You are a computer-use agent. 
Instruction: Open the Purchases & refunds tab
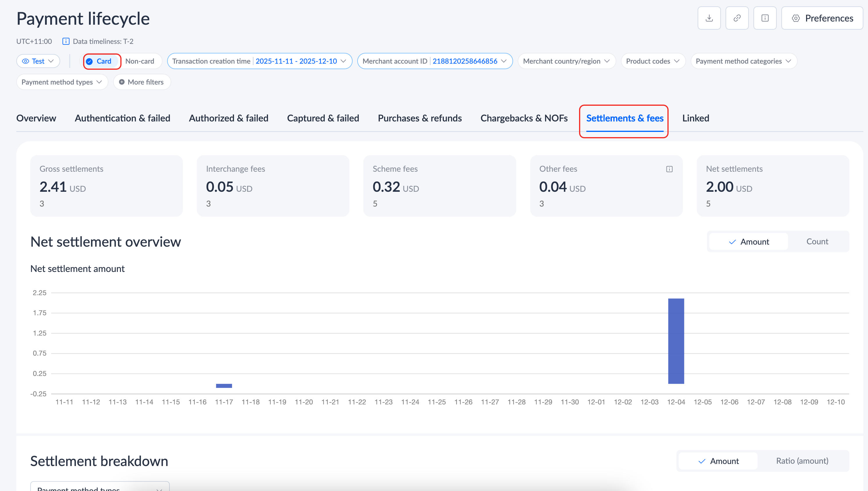click(419, 118)
